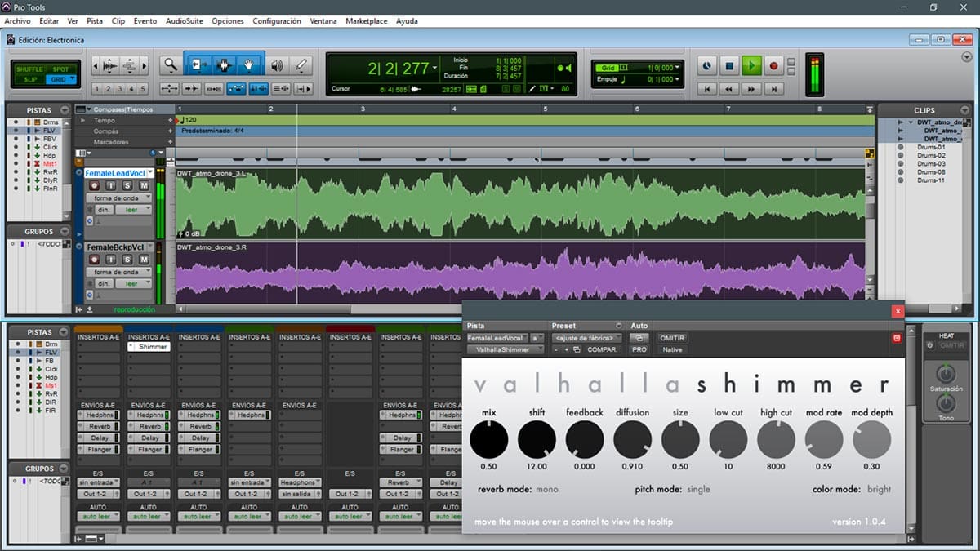Click the main counter display 2|2|277
The width and height of the screenshot is (980, 551).
[x=399, y=69]
